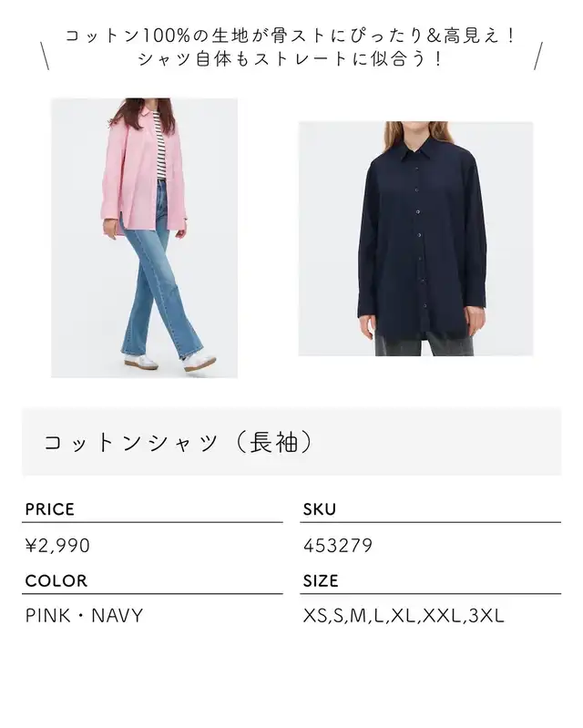Click the navy shirt collar
The image size is (583, 728).
[x=416, y=151]
